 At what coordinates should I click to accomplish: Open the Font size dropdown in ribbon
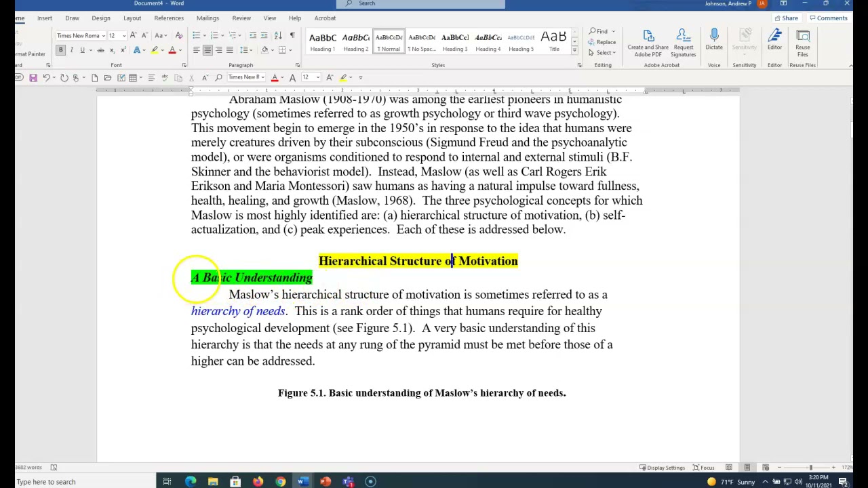123,35
